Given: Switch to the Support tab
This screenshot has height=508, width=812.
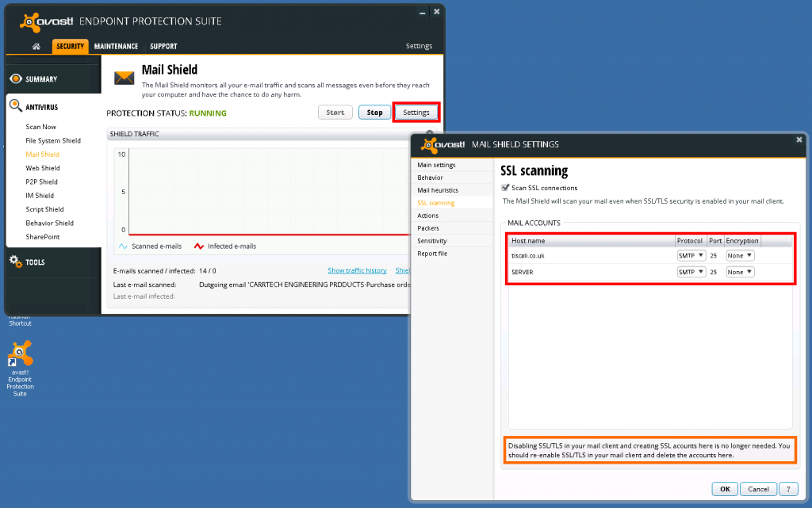Looking at the screenshot, I should tap(163, 47).
